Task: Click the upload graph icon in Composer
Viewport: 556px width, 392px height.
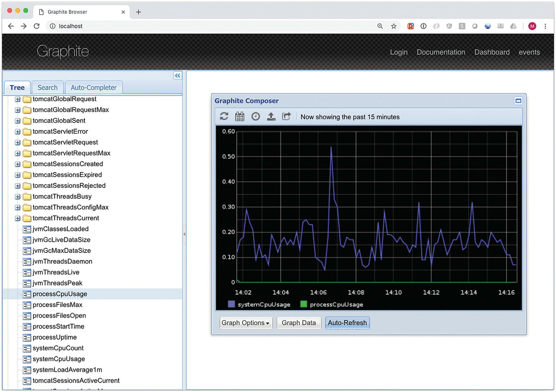Action: 271,116
